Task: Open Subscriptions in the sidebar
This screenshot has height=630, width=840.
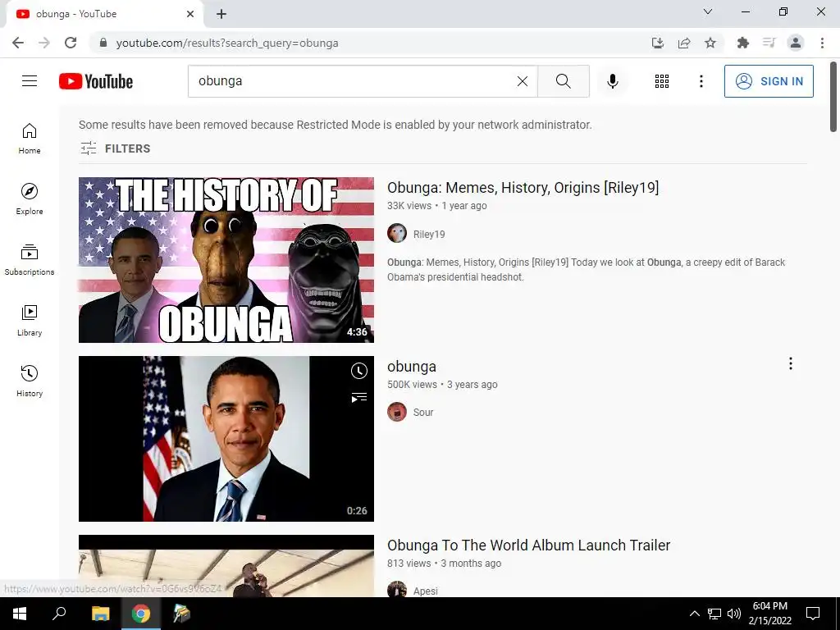Action: [x=30, y=260]
